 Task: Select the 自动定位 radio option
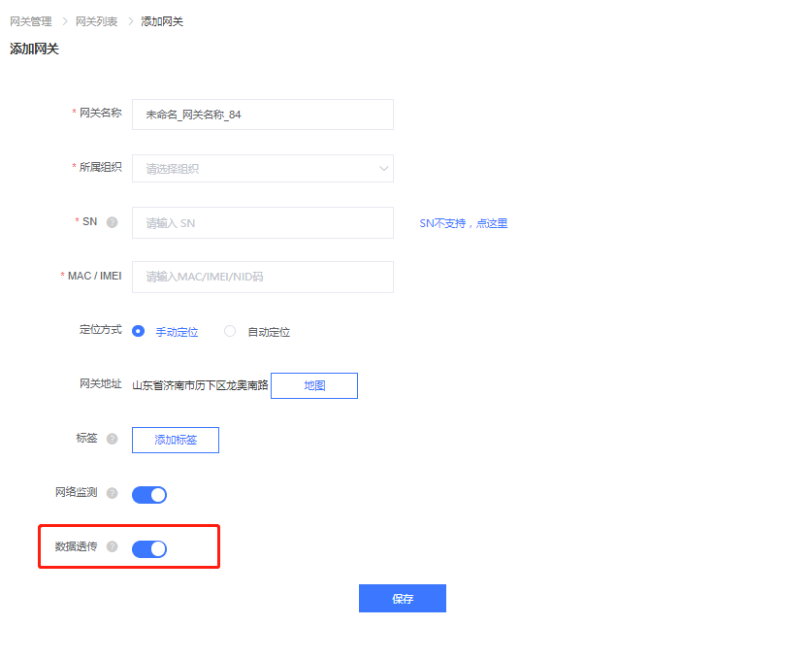(x=230, y=331)
